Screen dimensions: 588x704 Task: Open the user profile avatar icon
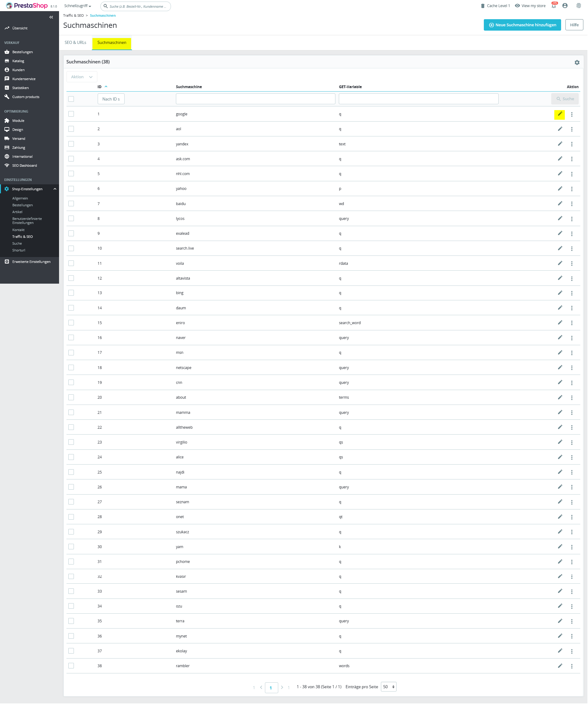tap(565, 6)
